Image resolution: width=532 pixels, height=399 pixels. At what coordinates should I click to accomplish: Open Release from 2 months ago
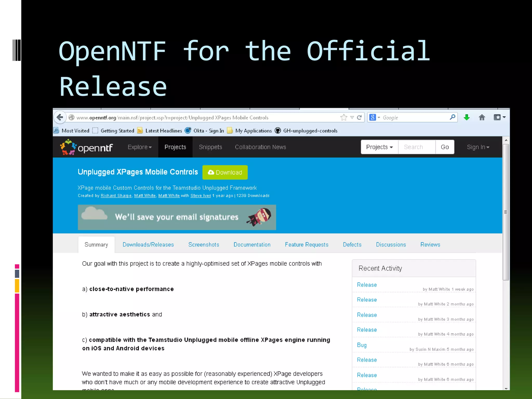pos(367,300)
